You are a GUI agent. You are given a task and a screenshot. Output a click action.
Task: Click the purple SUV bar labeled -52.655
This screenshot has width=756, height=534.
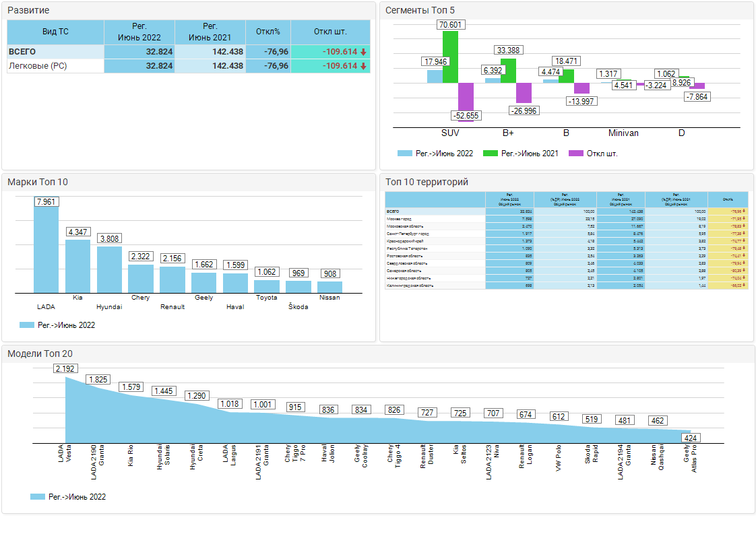point(466,96)
